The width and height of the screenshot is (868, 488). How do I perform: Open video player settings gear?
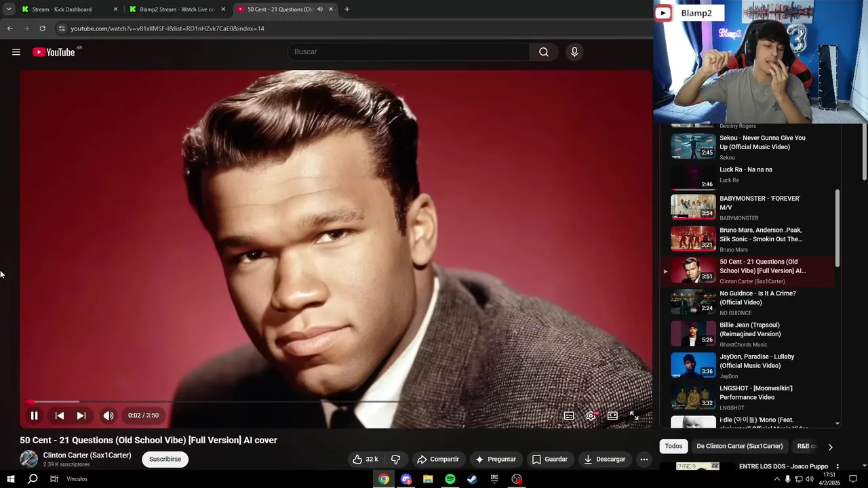[591, 415]
